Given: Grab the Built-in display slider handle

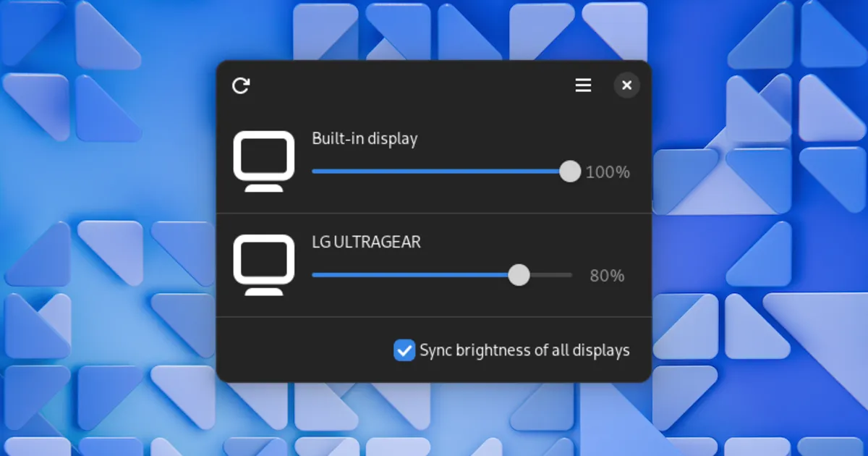Looking at the screenshot, I should pyautogui.click(x=570, y=172).
